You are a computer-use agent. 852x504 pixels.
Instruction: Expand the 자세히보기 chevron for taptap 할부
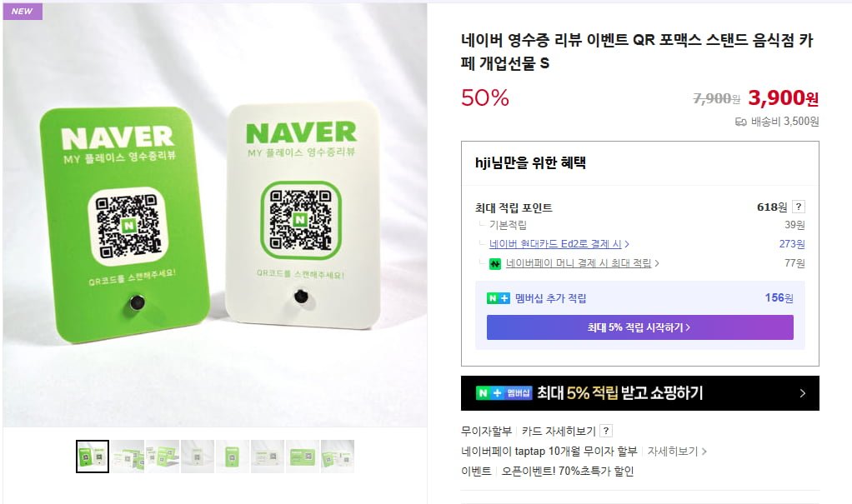[704, 452]
